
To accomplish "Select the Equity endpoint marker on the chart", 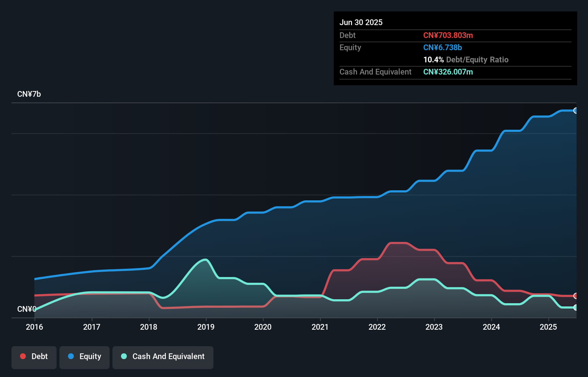I will tap(576, 111).
